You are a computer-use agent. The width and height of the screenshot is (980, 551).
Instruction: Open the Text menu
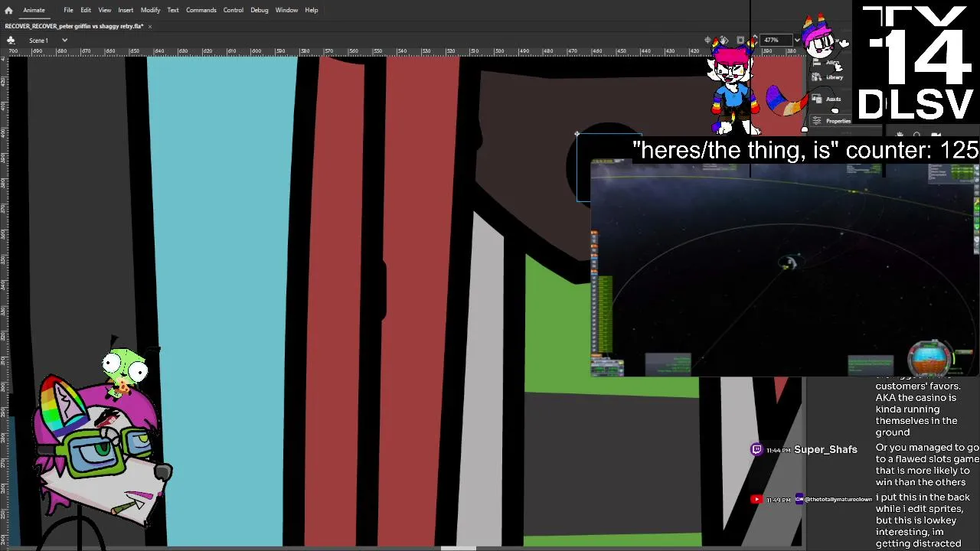click(x=173, y=10)
